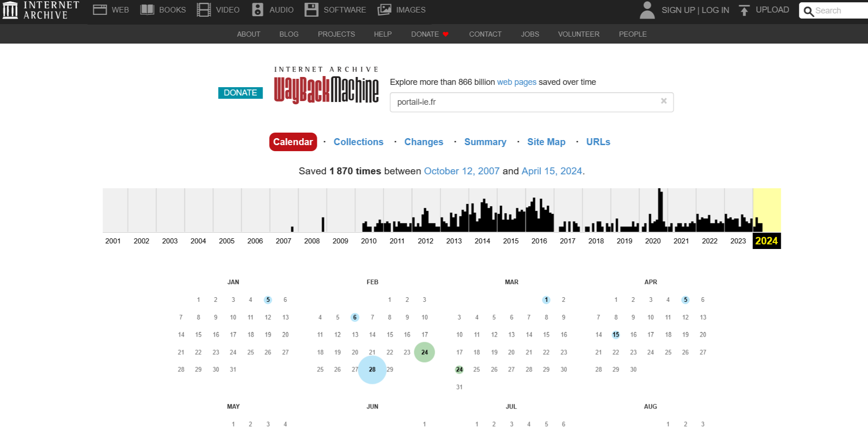
Task: Select year 2024 in the timeline
Action: (766, 241)
